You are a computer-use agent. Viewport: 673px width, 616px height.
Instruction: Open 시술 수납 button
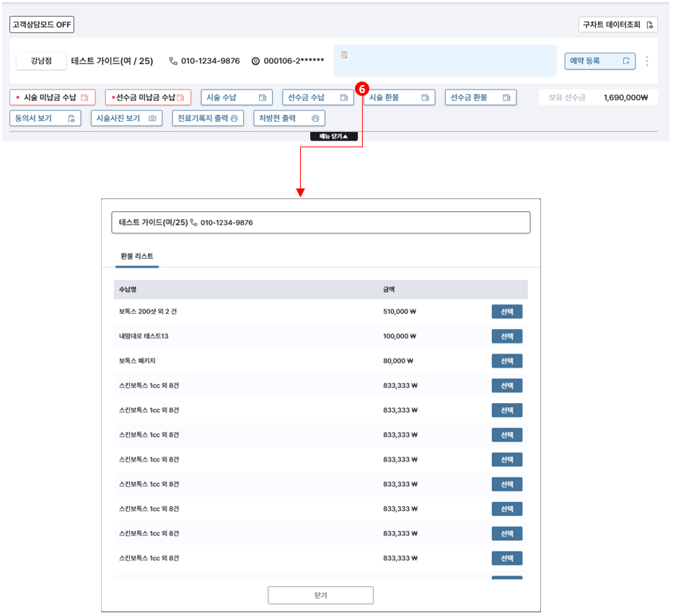(237, 97)
